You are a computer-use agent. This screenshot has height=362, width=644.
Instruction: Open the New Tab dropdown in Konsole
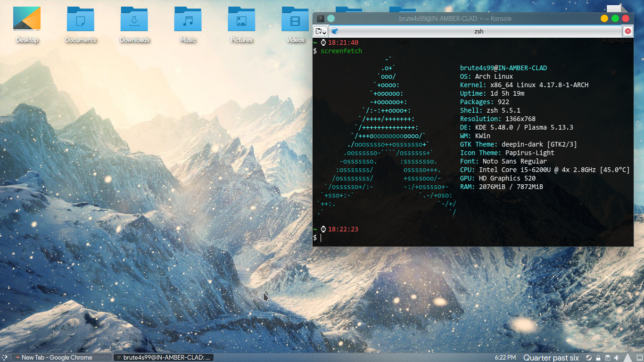(x=321, y=31)
